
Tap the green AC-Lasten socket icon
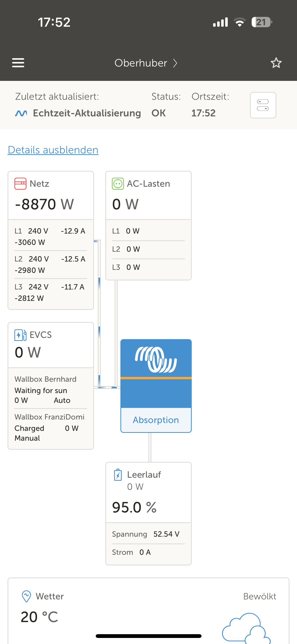[118, 184]
